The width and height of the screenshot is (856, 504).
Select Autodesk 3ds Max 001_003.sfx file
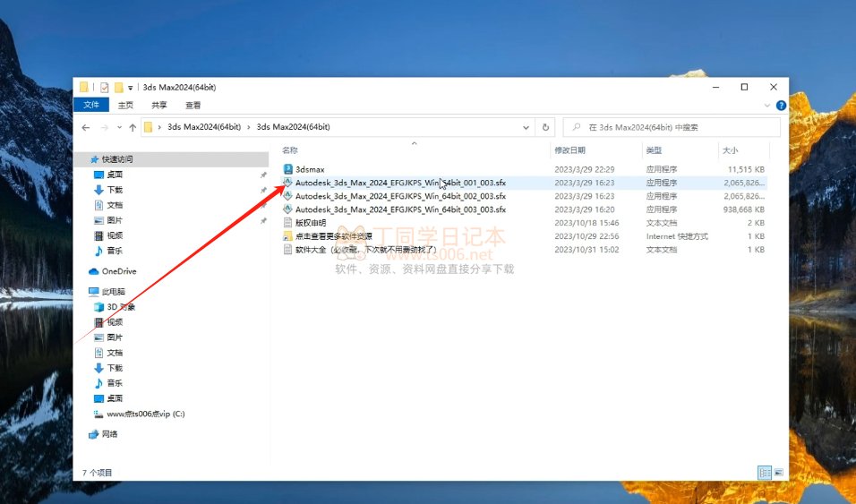(400, 182)
